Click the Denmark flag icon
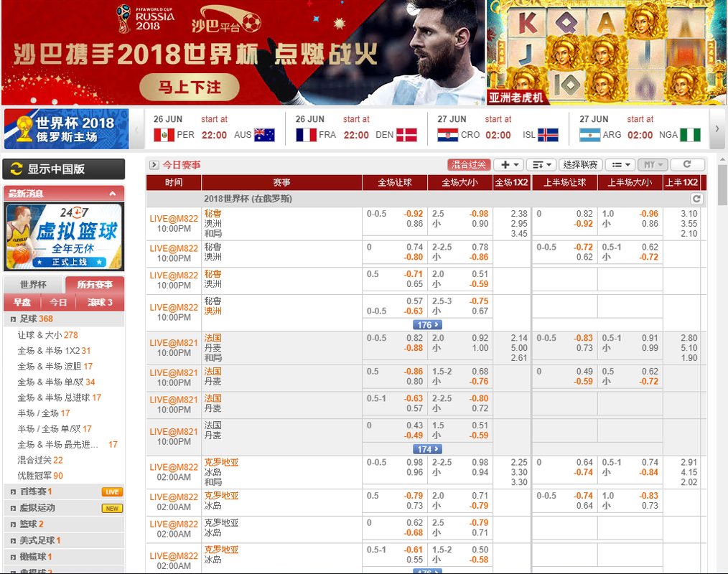Viewport: 728px width, 574px height. click(x=406, y=135)
